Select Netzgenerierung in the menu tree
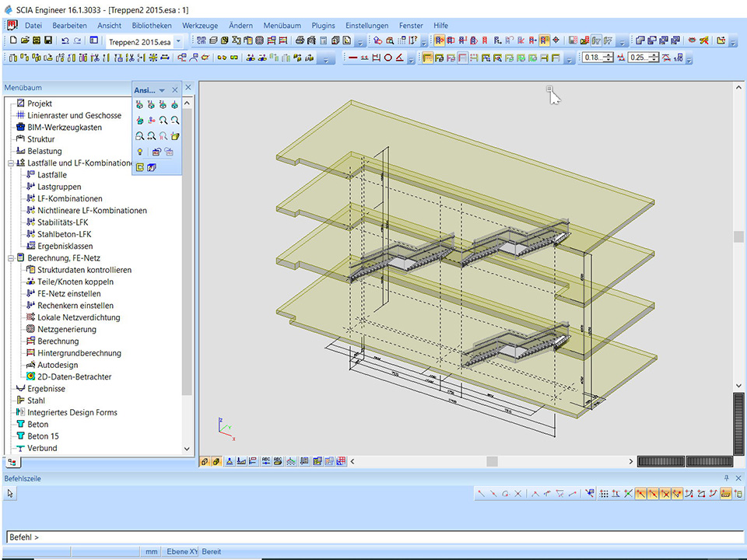Viewport: 747px width, 560px height. pyautogui.click(x=68, y=329)
